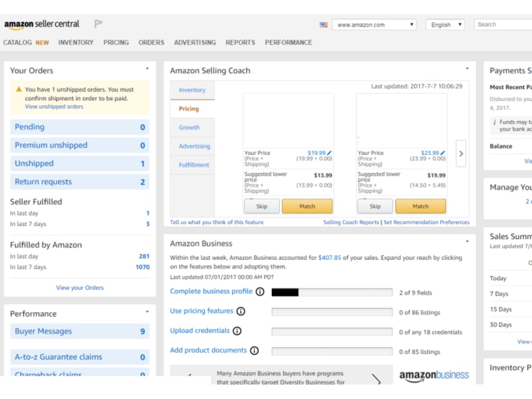Image resolution: width=532 pixels, height=399 pixels.
Task: Open A-to-z Guarantee claims row
Action: [80, 357]
